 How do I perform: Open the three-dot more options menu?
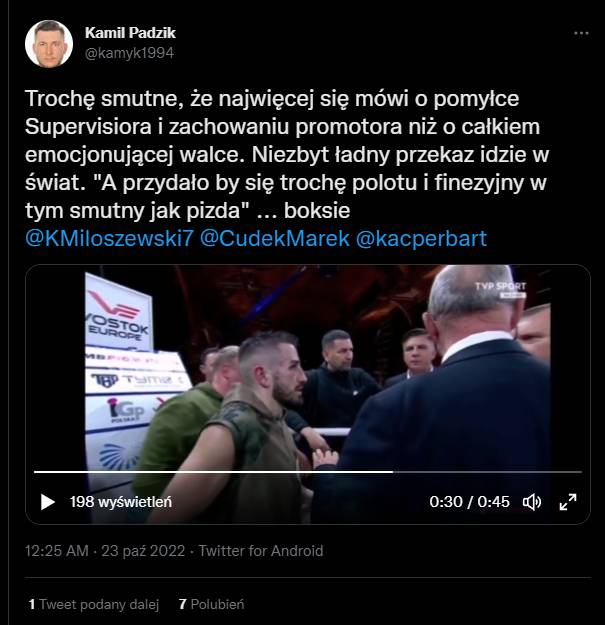(581, 33)
